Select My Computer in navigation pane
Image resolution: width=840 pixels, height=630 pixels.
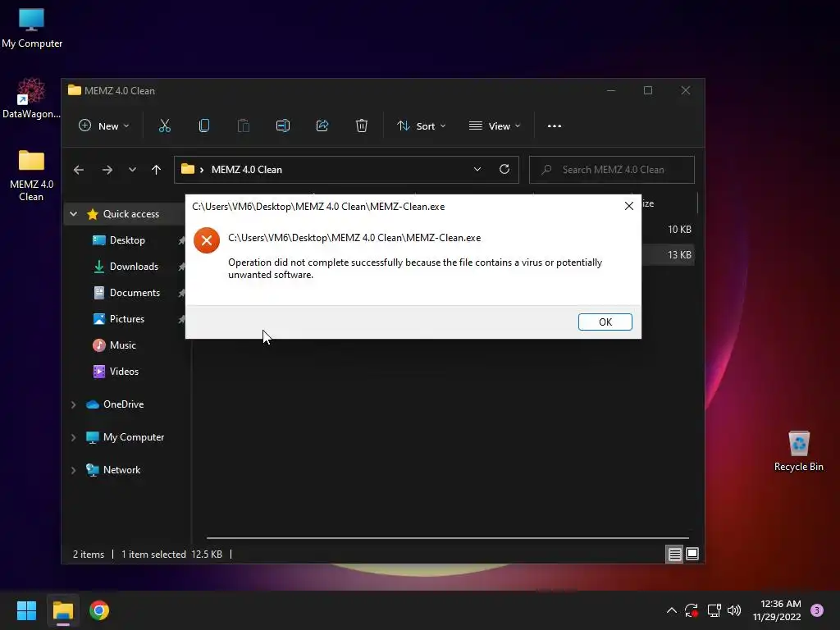coord(134,437)
